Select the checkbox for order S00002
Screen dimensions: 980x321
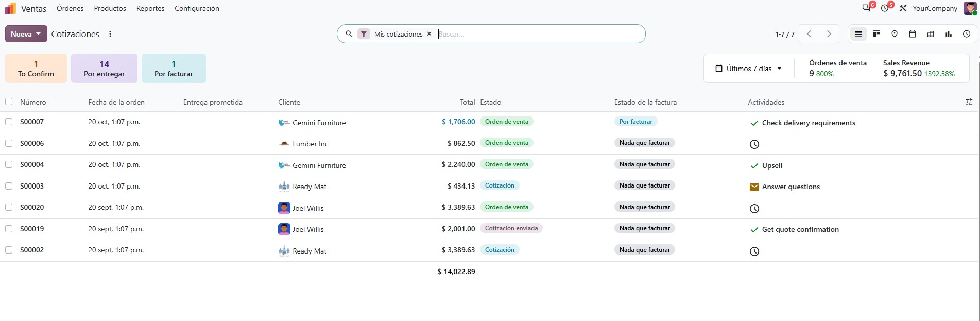coord(9,250)
